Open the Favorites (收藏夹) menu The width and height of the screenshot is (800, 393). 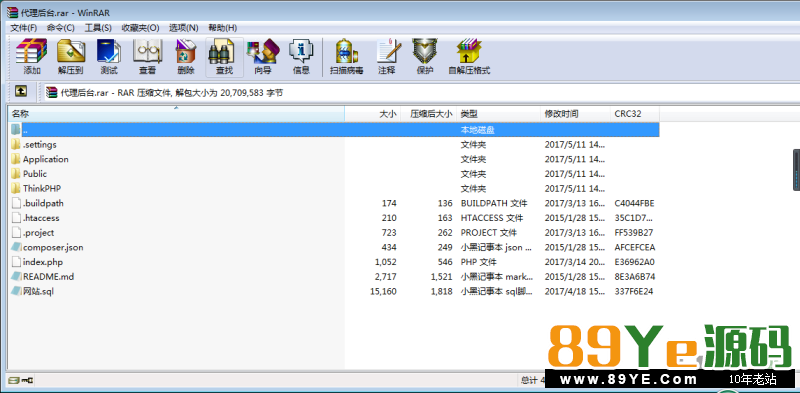[140, 28]
